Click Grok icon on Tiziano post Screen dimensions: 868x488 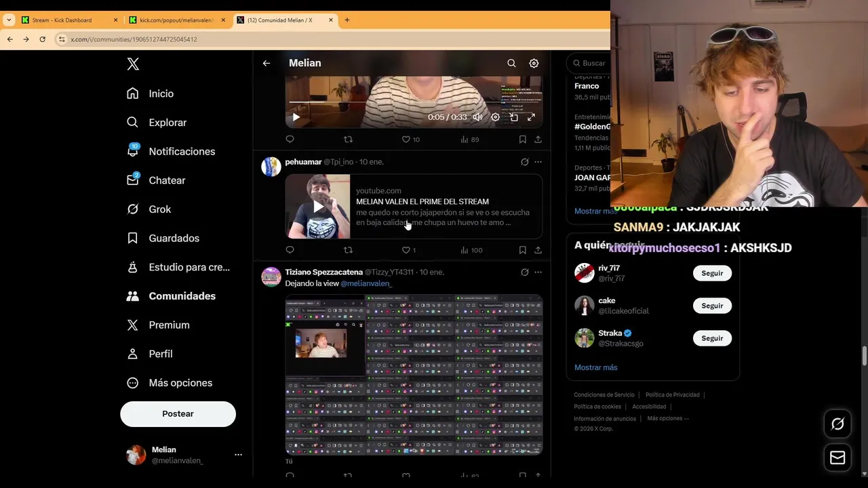524,272
